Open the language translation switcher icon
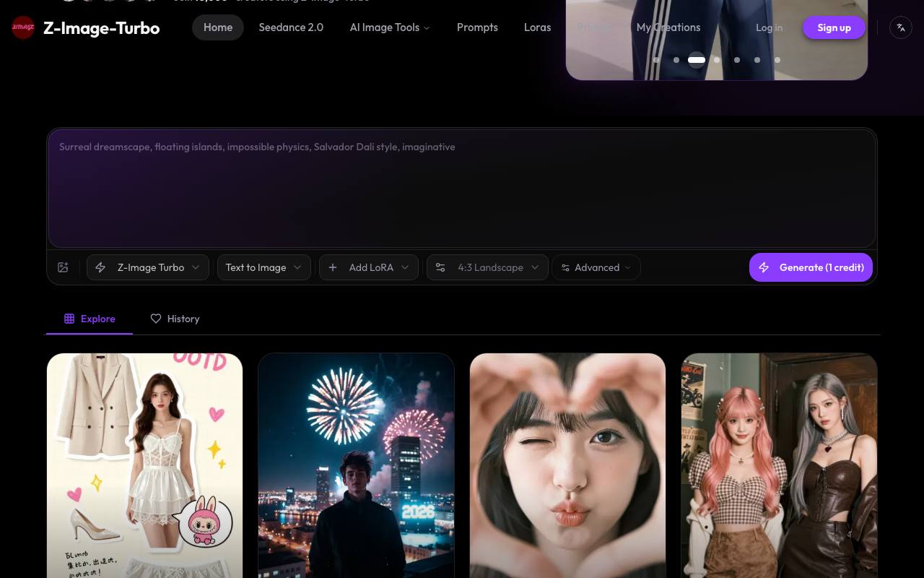Image resolution: width=924 pixels, height=578 pixels. pyautogui.click(x=901, y=27)
